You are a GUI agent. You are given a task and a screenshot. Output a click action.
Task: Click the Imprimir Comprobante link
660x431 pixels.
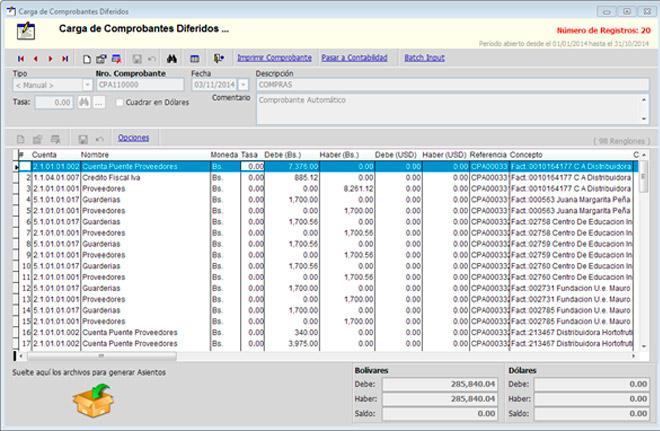[x=274, y=58]
